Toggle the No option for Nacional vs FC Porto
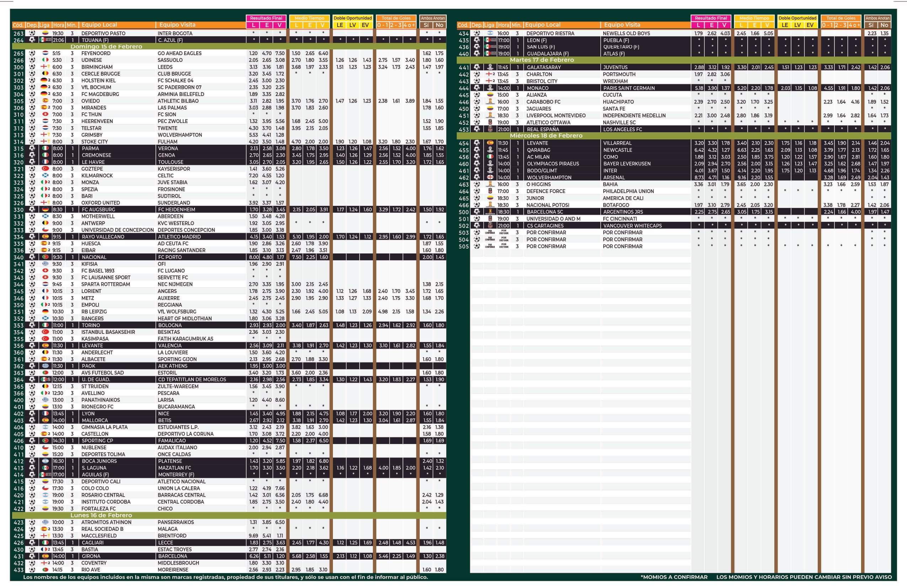Image resolution: width=907 pixels, height=588 pixels. [439, 257]
